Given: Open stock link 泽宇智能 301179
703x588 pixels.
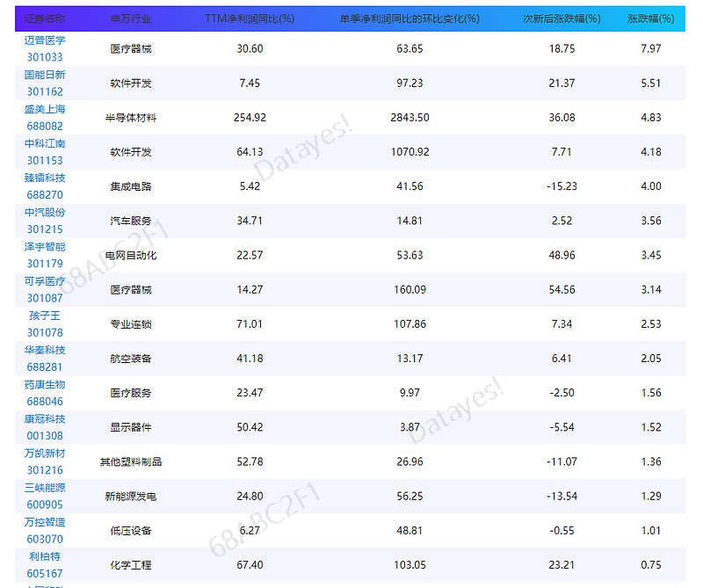Looking at the screenshot, I should point(45,255).
